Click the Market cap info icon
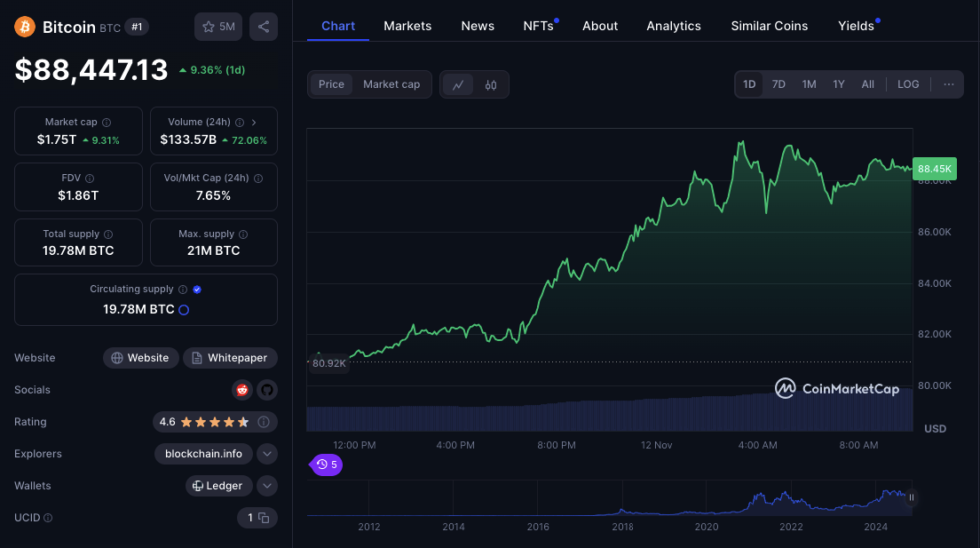The image size is (980, 548). tap(107, 123)
